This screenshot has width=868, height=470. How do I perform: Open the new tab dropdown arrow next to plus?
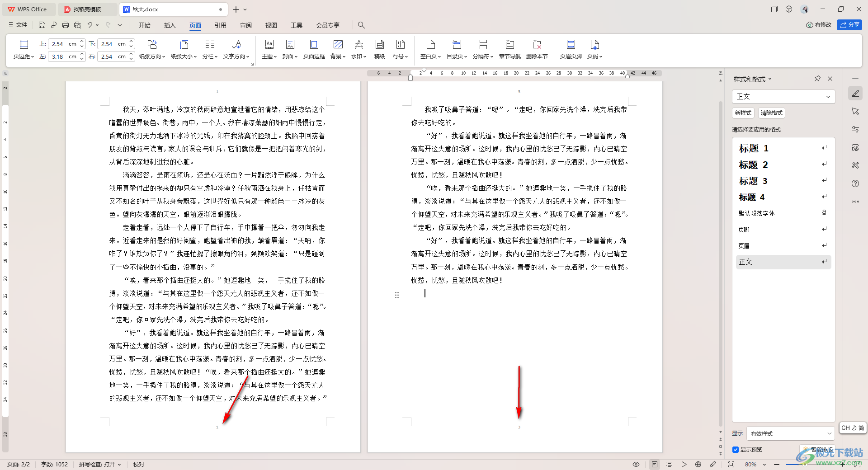click(245, 9)
